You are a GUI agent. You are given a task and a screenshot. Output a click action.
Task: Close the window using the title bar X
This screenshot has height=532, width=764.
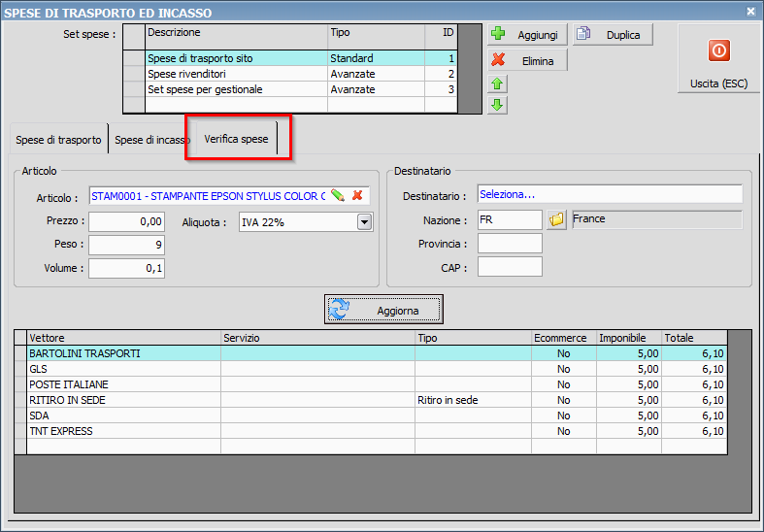750,11
